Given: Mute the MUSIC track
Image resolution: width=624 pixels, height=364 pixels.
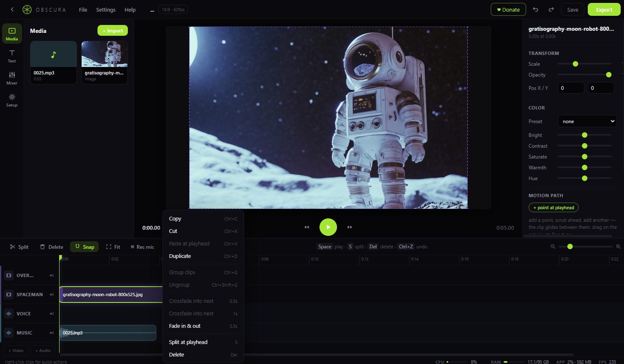Looking at the screenshot, I should 52,333.
